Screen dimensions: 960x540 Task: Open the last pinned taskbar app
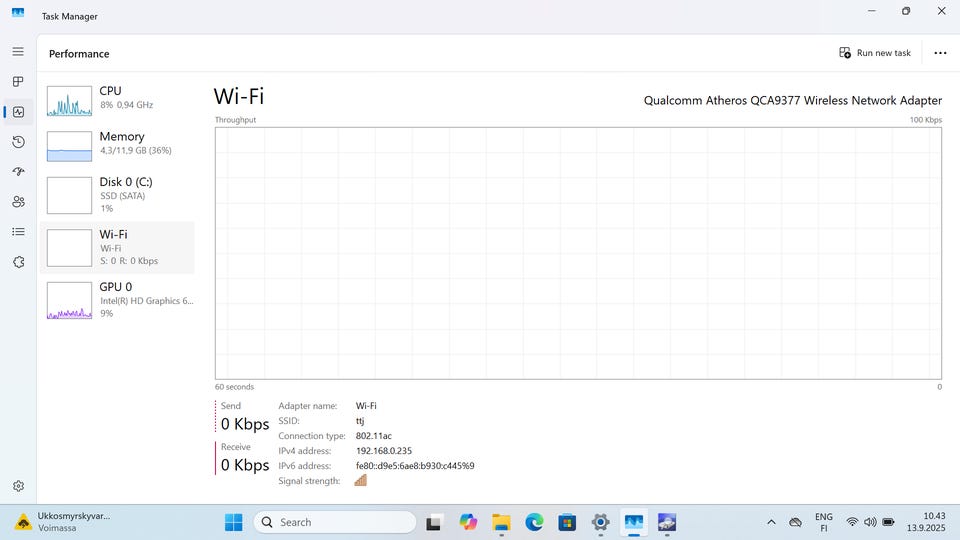click(667, 522)
